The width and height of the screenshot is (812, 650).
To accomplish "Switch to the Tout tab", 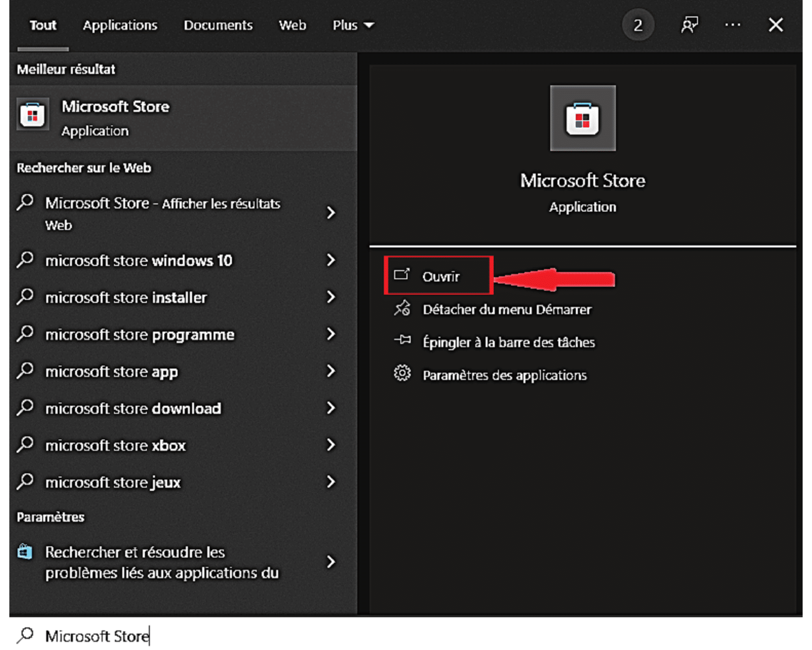I will pyautogui.click(x=43, y=25).
